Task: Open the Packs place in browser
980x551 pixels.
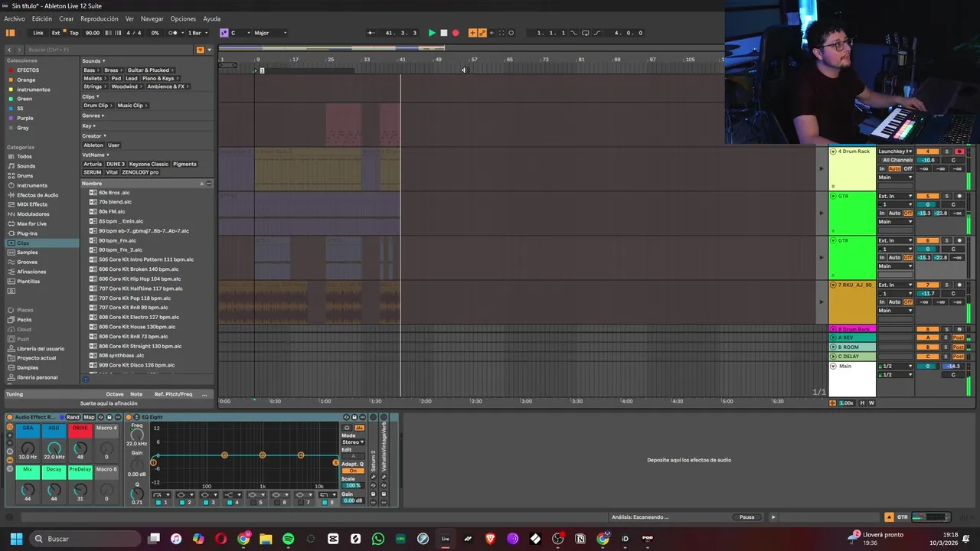Action: [24, 319]
